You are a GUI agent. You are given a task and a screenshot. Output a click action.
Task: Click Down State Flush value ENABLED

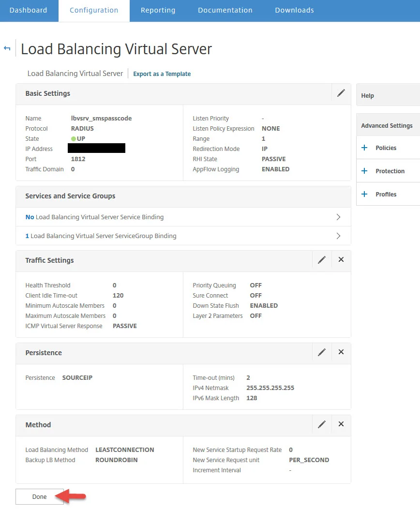pos(264,306)
